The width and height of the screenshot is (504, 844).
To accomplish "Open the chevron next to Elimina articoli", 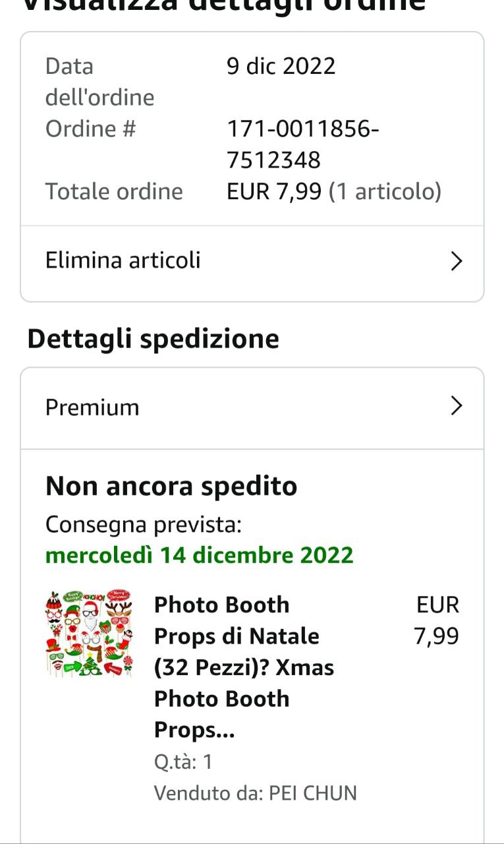I will [456, 262].
